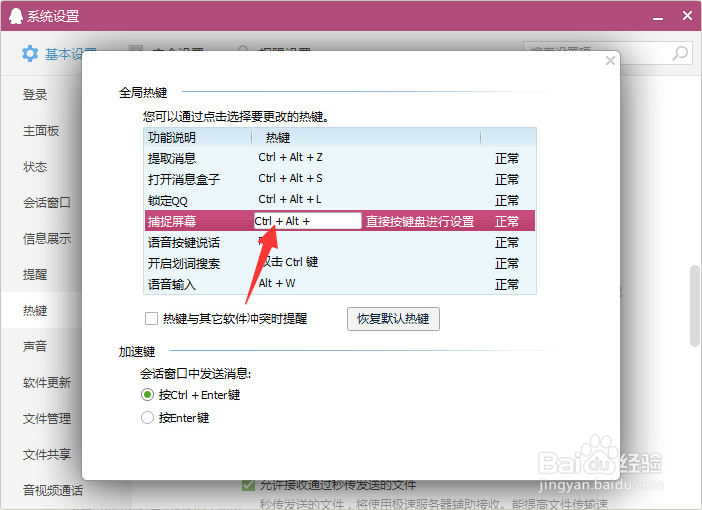Select the 语音按键说话 hotkey row
702x510 pixels.
[x=340, y=242]
